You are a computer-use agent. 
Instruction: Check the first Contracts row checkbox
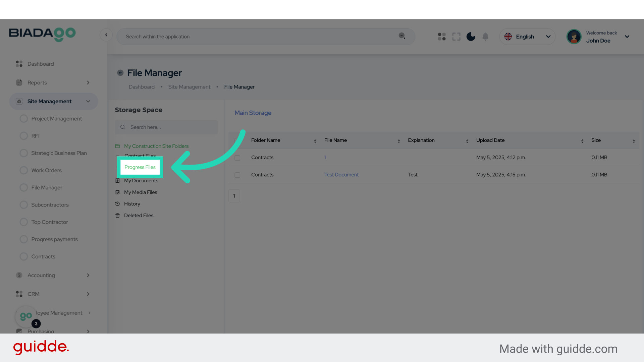[x=237, y=158]
